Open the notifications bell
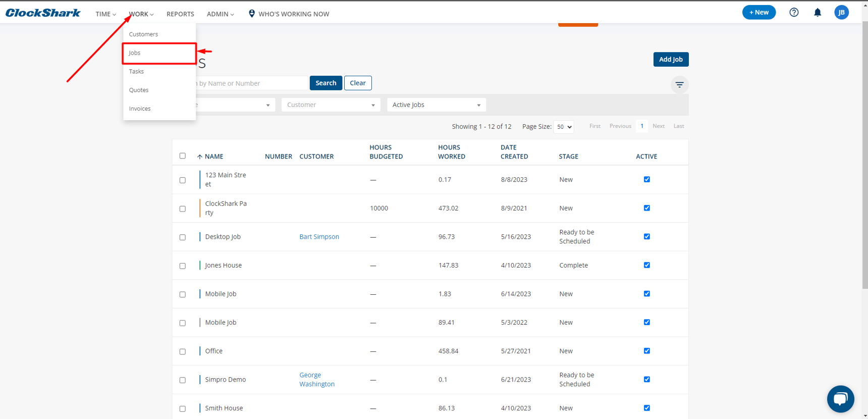Viewport: 868px width, 419px height. [818, 13]
